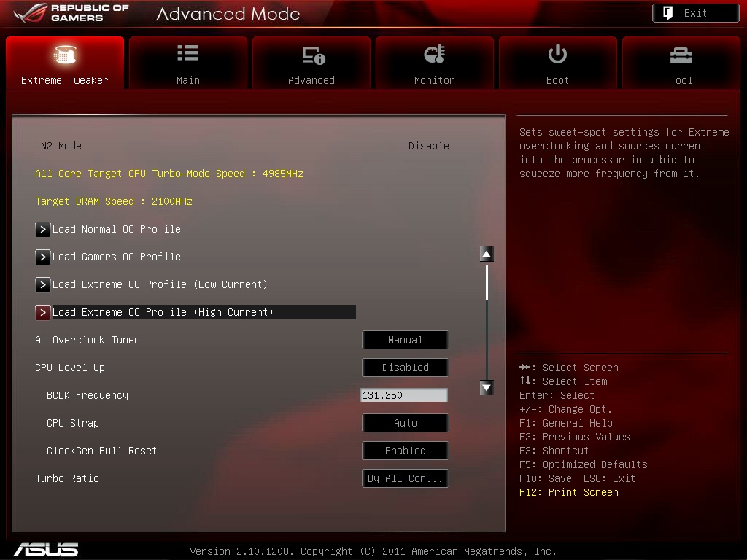Click the BCLK Frequency input field

(404, 395)
